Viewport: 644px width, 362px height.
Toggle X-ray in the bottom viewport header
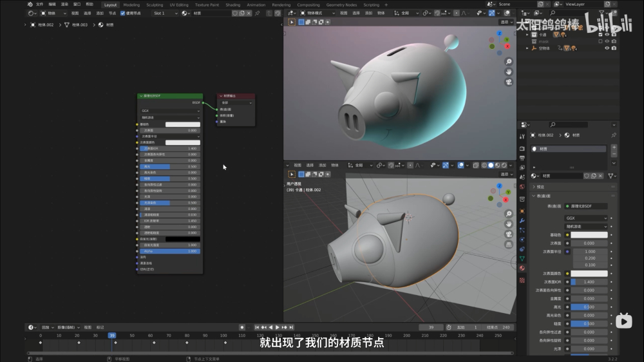476,165
